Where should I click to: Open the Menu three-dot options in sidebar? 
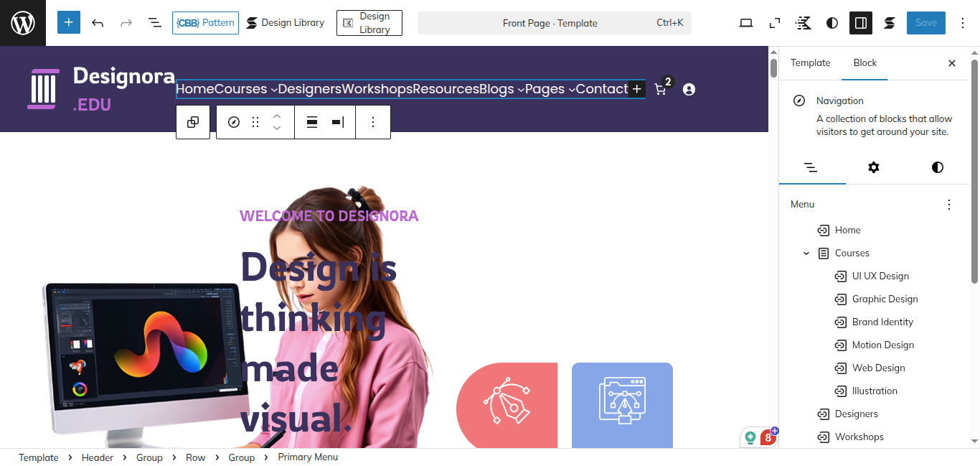[949, 205]
